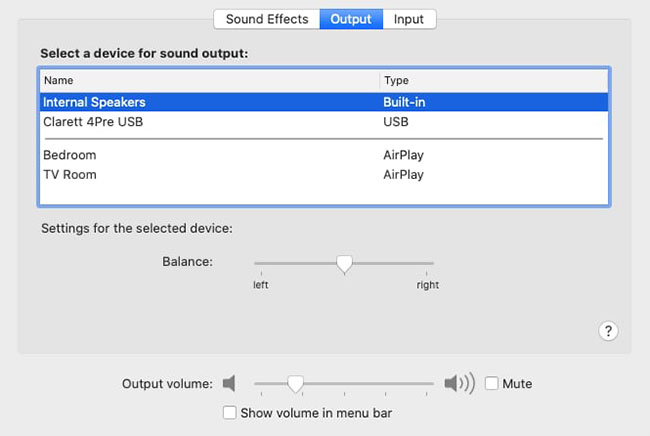Enable the Mute checkbox
This screenshot has height=436, width=650.
click(x=492, y=383)
